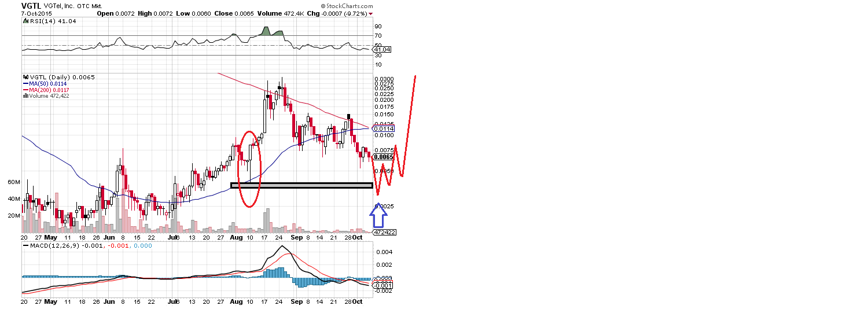Click the 30 level on RSI scale
This screenshot has height=309, width=868.
pos(378,55)
